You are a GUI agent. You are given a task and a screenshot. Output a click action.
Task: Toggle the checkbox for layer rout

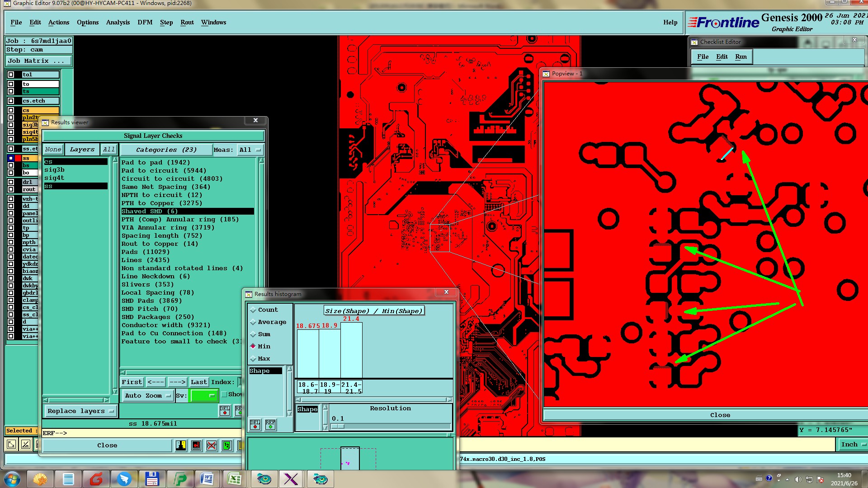coord(11,189)
